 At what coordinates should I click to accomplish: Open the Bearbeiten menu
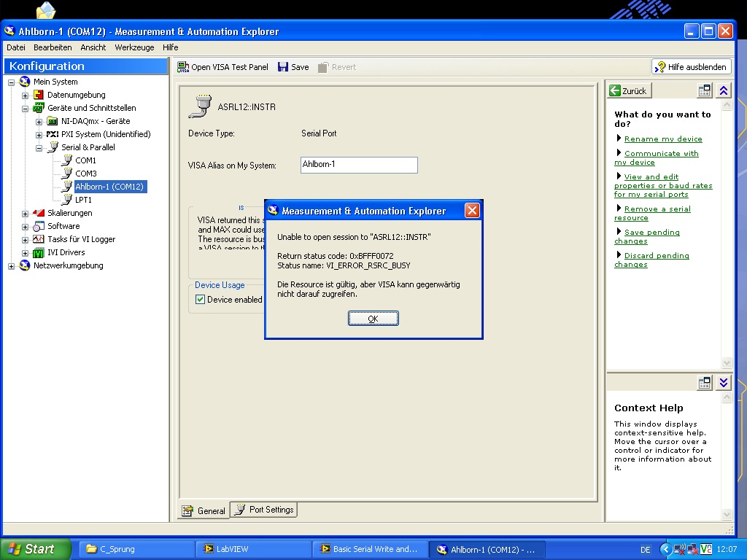coord(53,47)
